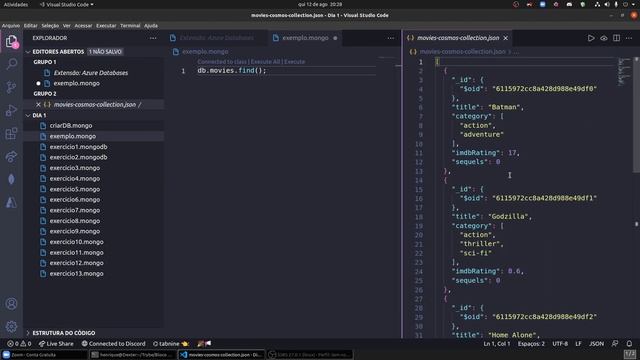Open the Live Share view in activity bar

click(11, 156)
